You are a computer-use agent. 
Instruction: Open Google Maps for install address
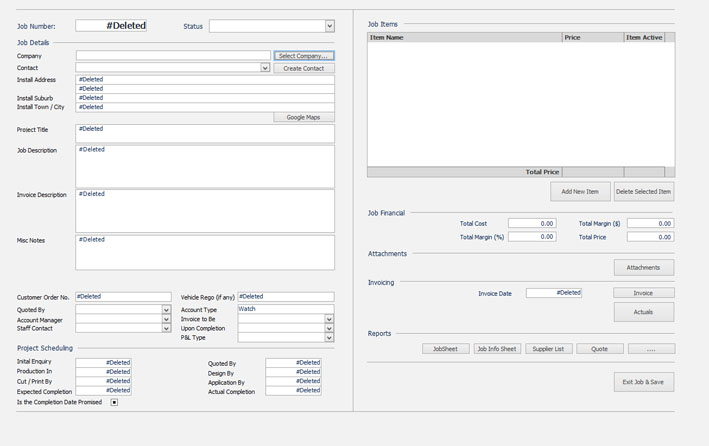coord(304,117)
